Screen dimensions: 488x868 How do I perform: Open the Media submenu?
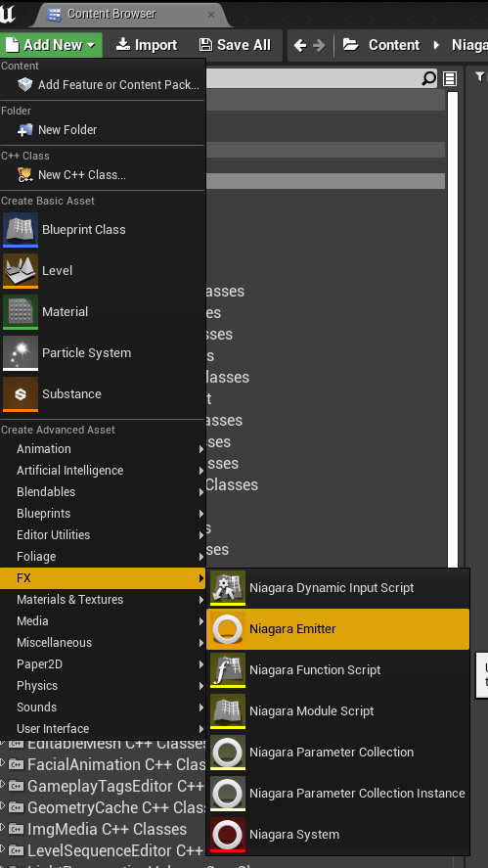[x=103, y=621]
